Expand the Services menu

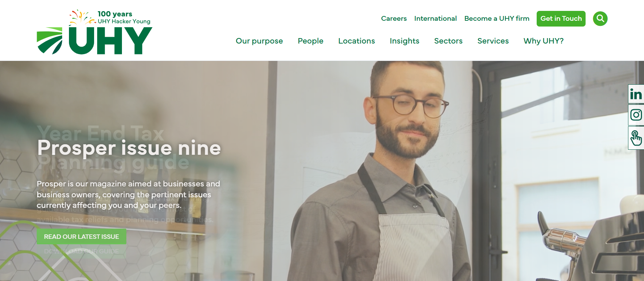(x=493, y=41)
